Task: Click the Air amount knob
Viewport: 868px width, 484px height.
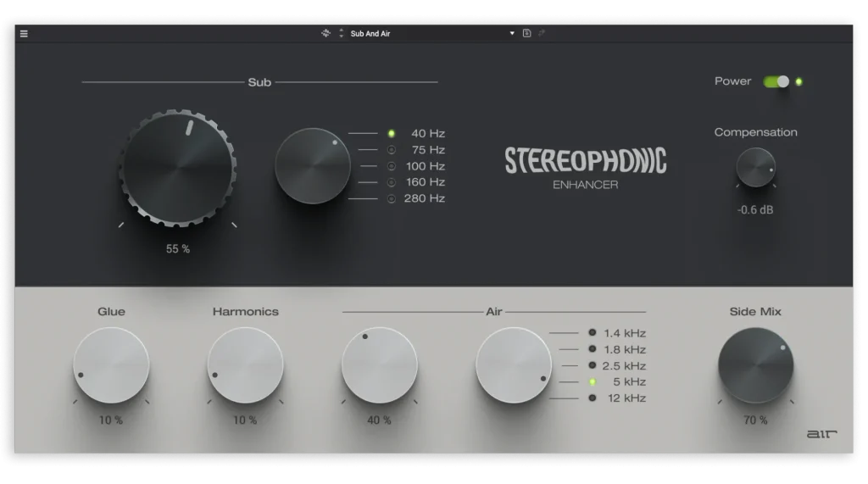Action: [x=379, y=365]
